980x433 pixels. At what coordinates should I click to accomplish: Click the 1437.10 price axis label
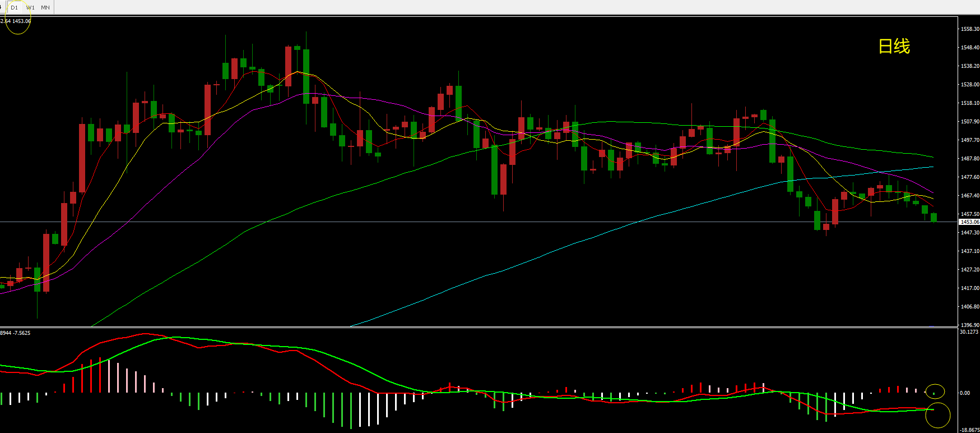click(970, 251)
